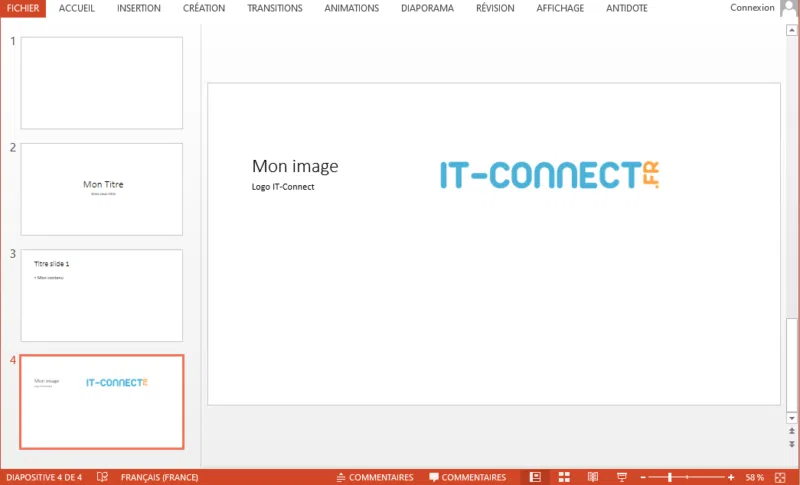Image resolution: width=800 pixels, height=485 pixels.
Task: Open the ANIMATIONS tab
Action: [x=352, y=8]
